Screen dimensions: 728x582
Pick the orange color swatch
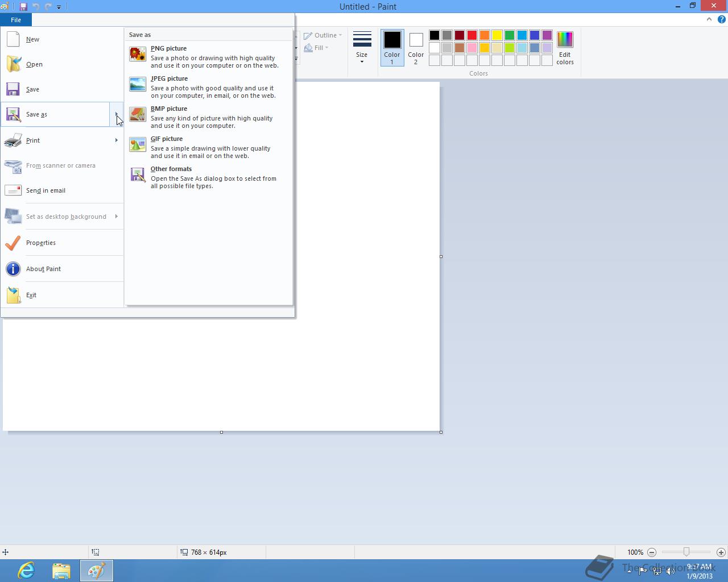coord(485,35)
